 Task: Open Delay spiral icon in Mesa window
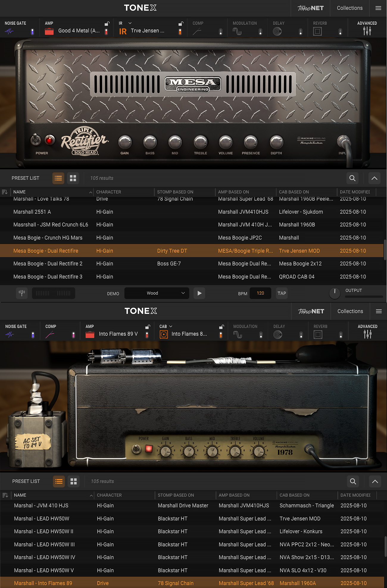[277, 31]
